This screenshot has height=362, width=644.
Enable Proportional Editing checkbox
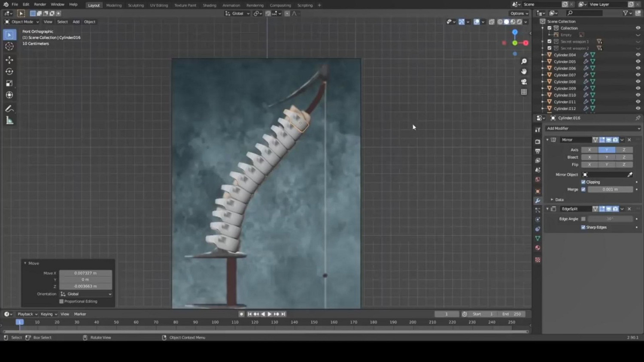click(61, 302)
